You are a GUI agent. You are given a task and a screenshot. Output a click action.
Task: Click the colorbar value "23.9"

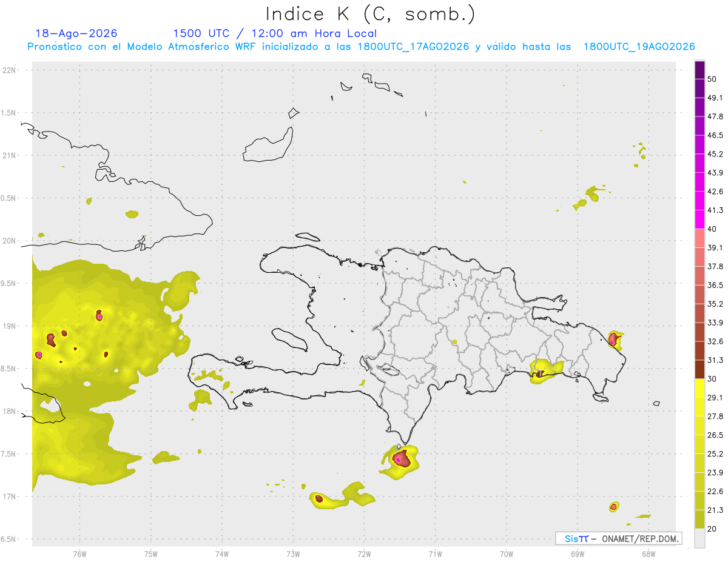715,472
